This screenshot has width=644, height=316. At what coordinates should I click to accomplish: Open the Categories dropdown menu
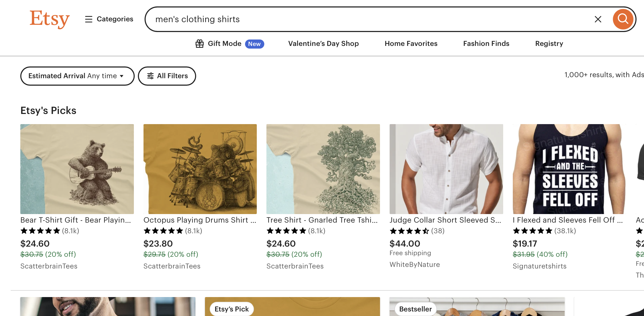[x=115, y=19]
